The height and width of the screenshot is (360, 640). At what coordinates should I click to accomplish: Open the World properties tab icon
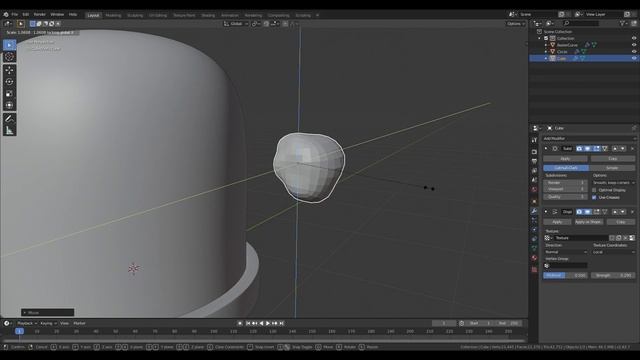[534, 190]
